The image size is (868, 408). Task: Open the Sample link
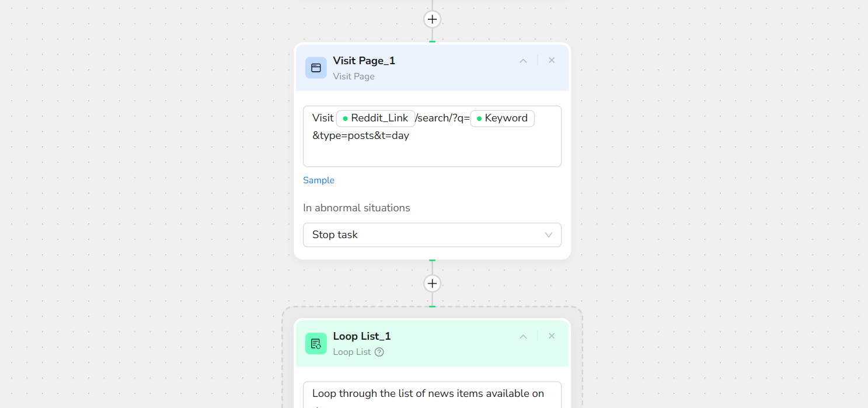click(319, 180)
